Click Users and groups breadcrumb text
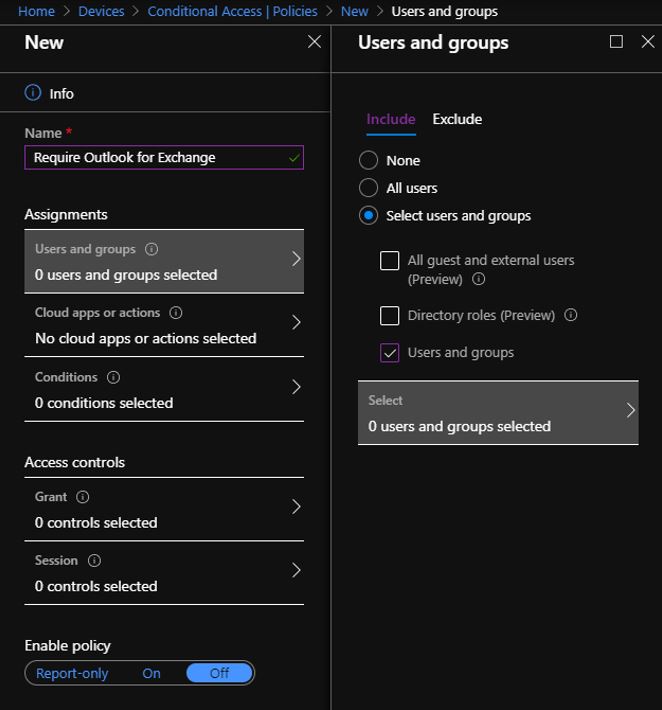 pyautogui.click(x=444, y=11)
